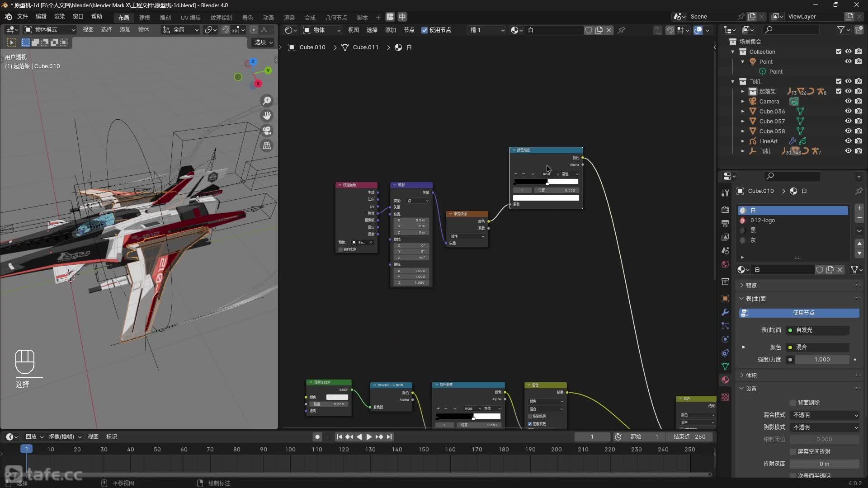Viewport: 868px width, 488px height.
Task: Adjust the 强度/力度 1.000 slider
Action: (x=822, y=360)
